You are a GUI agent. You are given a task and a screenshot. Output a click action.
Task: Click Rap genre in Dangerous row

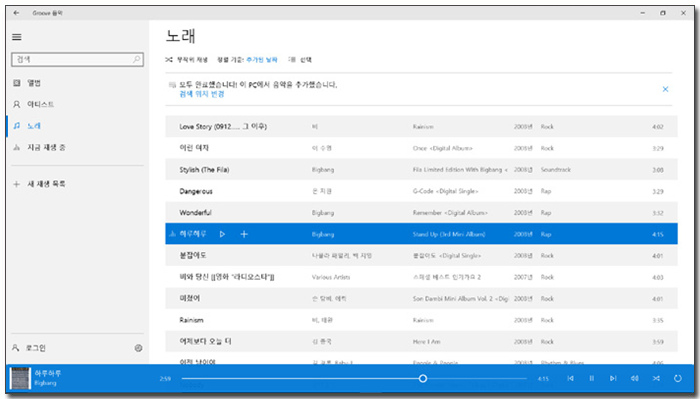(x=546, y=191)
